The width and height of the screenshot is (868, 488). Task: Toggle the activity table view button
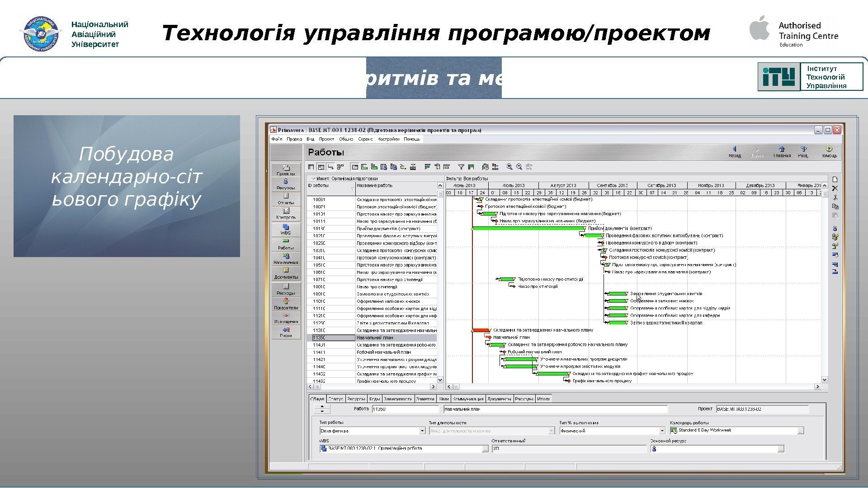(311, 167)
